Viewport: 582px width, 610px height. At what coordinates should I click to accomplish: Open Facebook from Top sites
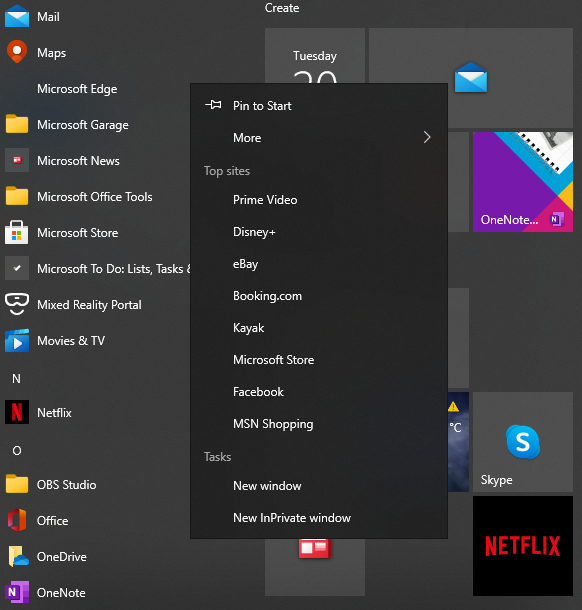pos(319,392)
